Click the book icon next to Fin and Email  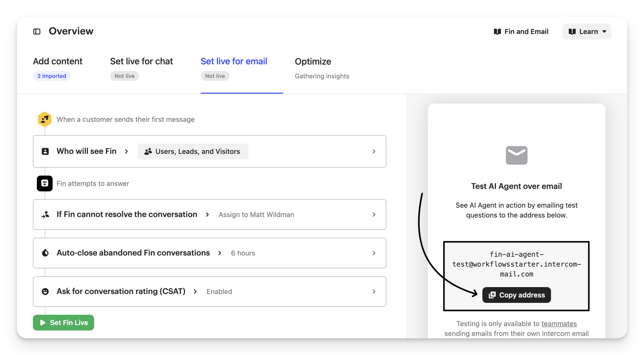tap(497, 32)
